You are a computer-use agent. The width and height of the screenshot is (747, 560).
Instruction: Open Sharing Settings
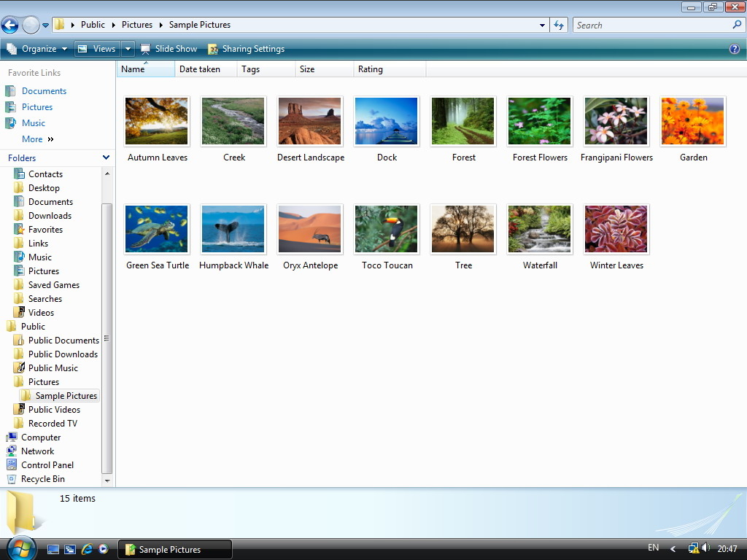pos(247,49)
